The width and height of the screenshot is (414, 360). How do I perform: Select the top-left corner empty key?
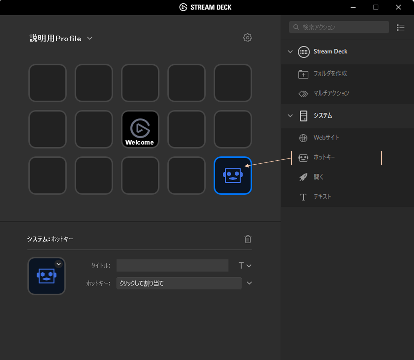point(48,83)
